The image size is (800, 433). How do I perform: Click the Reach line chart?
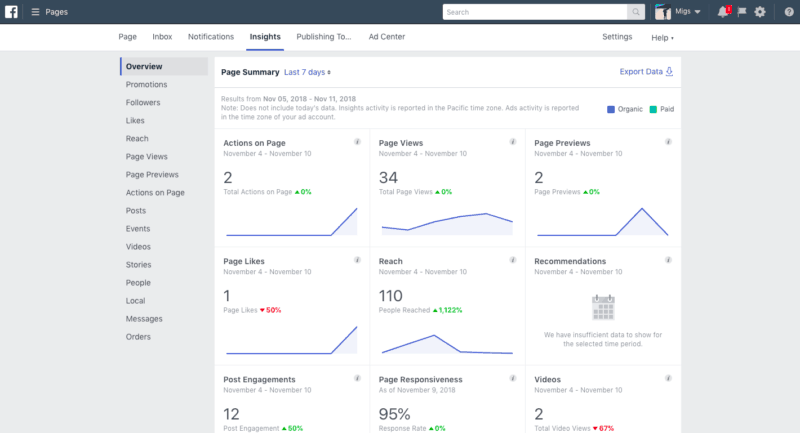click(447, 344)
